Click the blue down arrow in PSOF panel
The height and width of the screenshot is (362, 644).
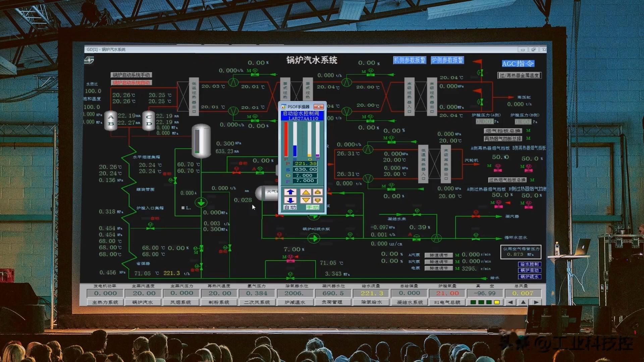(290, 200)
